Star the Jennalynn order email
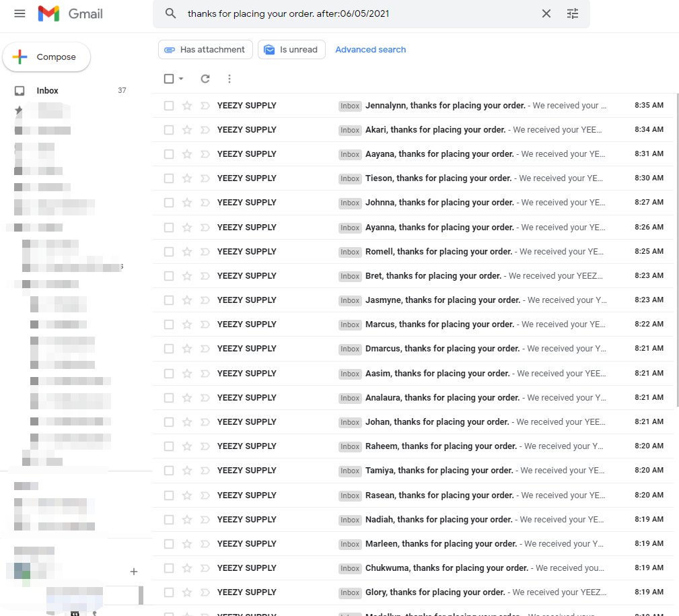This screenshot has height=616, width=679. (187, 106)
